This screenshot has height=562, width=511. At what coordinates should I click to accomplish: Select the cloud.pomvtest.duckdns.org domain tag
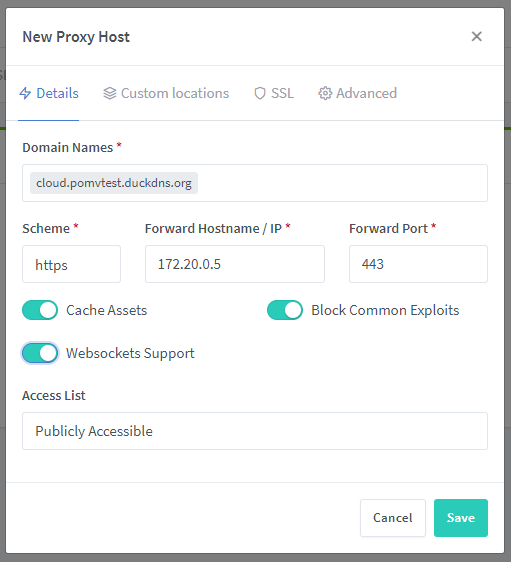pyautogui.click(x=114, y=183)
